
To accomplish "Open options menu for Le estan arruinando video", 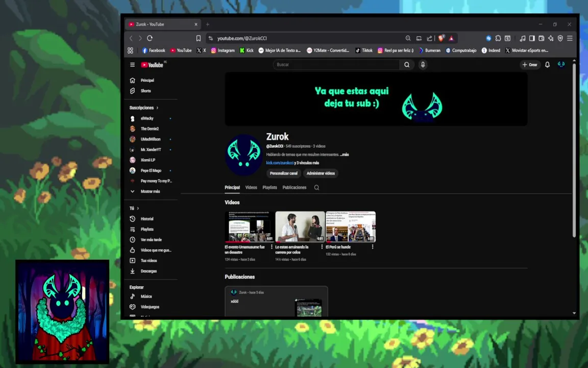I will click(322, 247).
